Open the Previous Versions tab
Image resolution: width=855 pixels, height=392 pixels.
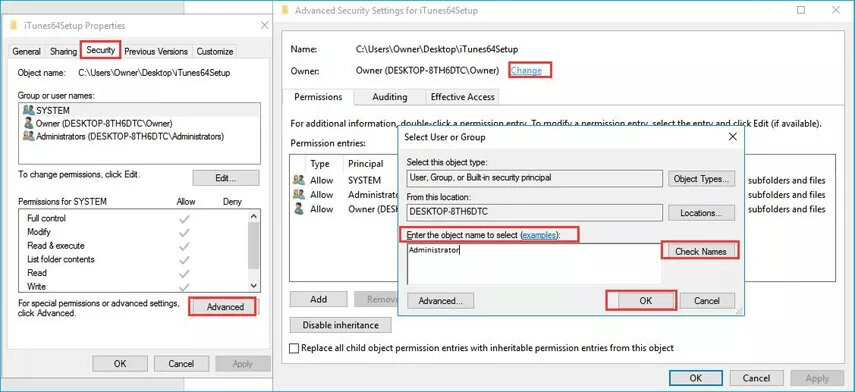tap(156, 51)
